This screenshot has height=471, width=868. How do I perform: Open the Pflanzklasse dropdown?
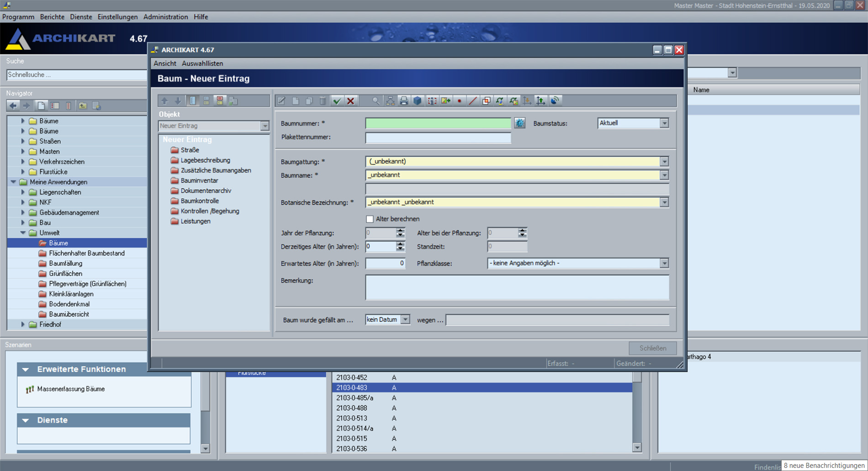pyautogui.click(x=664, y=263)
